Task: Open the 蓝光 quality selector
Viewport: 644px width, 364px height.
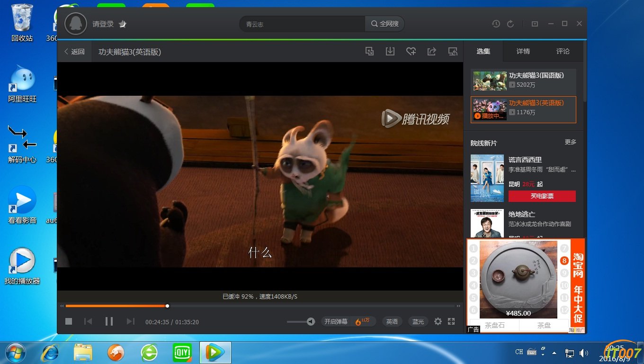Action: [418, 322]
